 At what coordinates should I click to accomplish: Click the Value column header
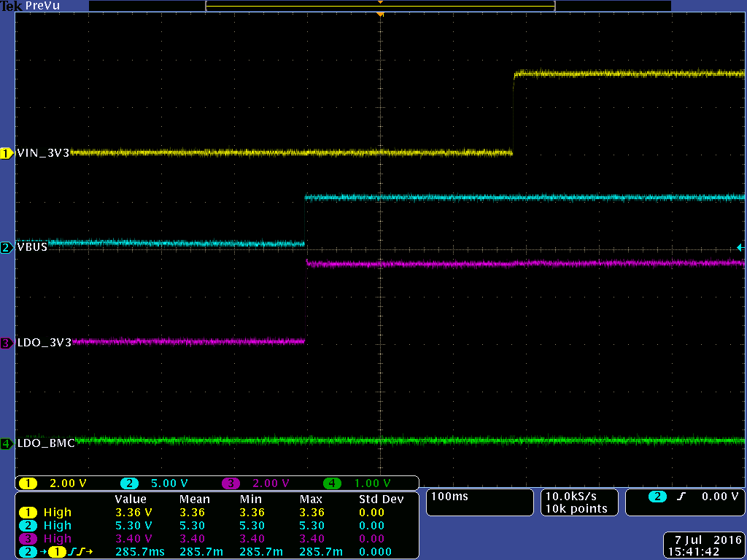click(x=131, y=499)
